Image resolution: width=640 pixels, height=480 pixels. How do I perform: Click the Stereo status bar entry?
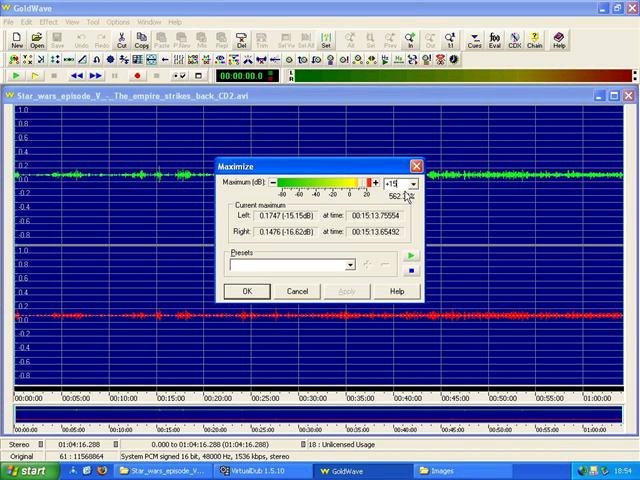click(x=19, y=444)
